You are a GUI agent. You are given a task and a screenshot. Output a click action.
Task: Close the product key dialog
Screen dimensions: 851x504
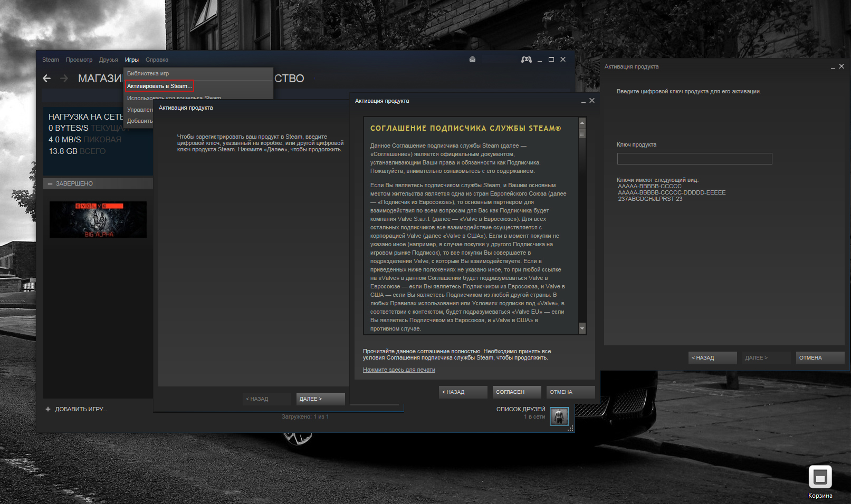point(842,66)
